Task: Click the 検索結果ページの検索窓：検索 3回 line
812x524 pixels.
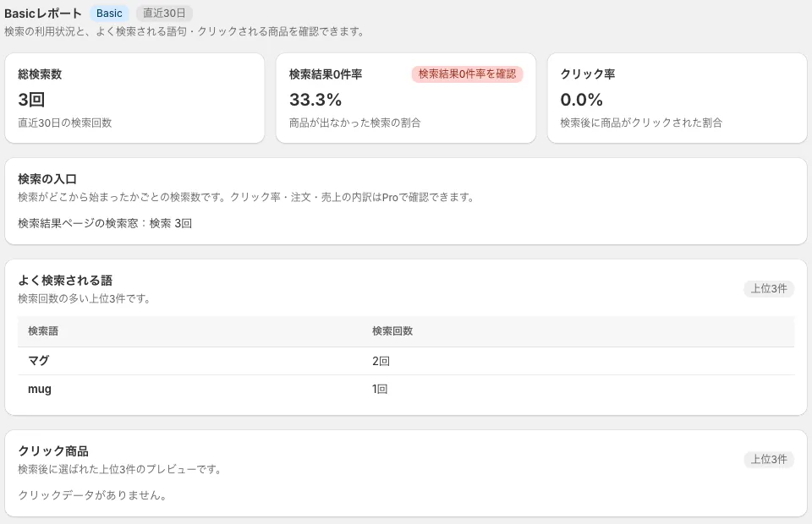Action: [x=105, y=223]
